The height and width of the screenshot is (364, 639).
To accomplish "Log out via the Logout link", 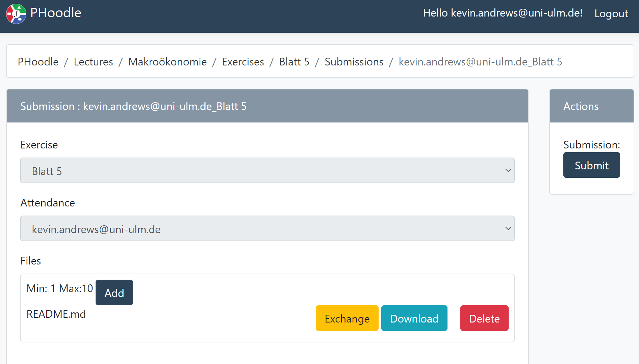I will pyautogui.click(x=611, y=13).
